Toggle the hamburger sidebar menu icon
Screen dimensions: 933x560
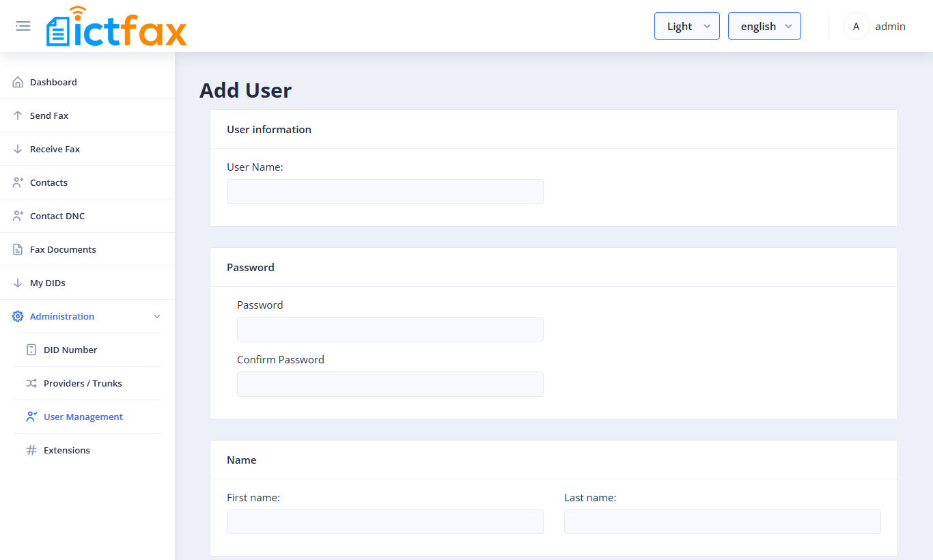[23, 26]
